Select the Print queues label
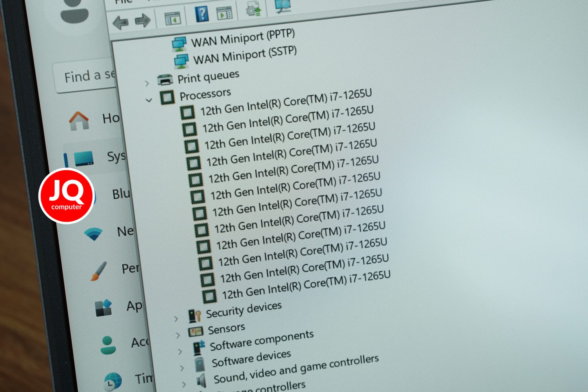Image resolution: width=588 pixels, height=392 pixels. [x=208, y=77]
